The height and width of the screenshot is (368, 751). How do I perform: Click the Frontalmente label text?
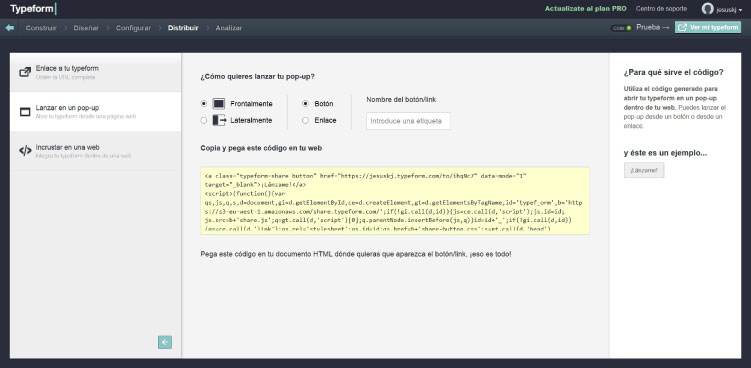(x=251, y=104)
